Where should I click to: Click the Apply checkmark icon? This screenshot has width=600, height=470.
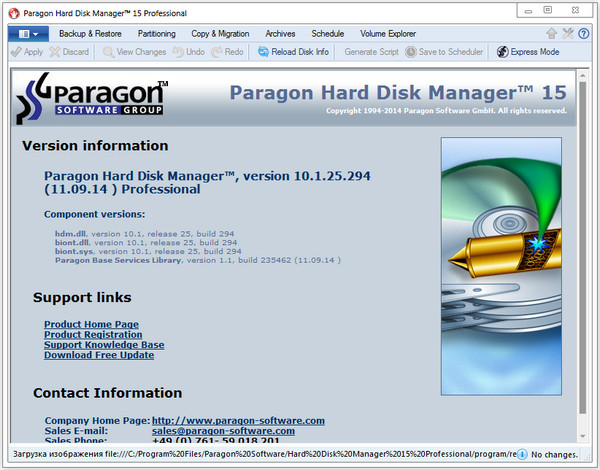(14, 52)
